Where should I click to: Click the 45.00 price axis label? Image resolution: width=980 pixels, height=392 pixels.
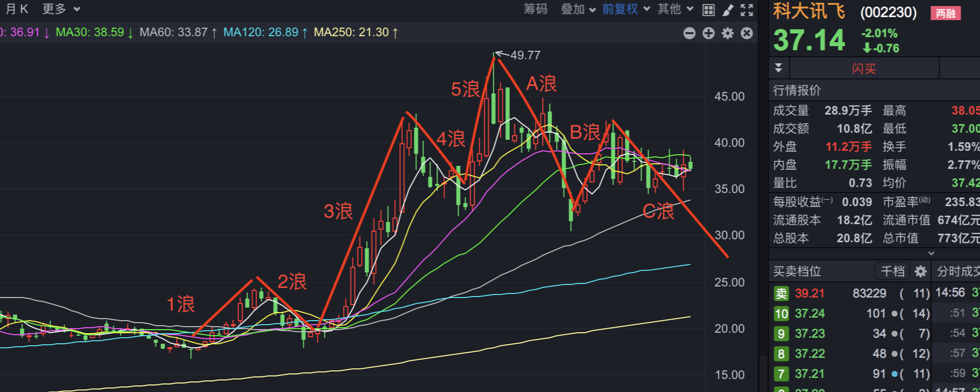tap(730, 96)
